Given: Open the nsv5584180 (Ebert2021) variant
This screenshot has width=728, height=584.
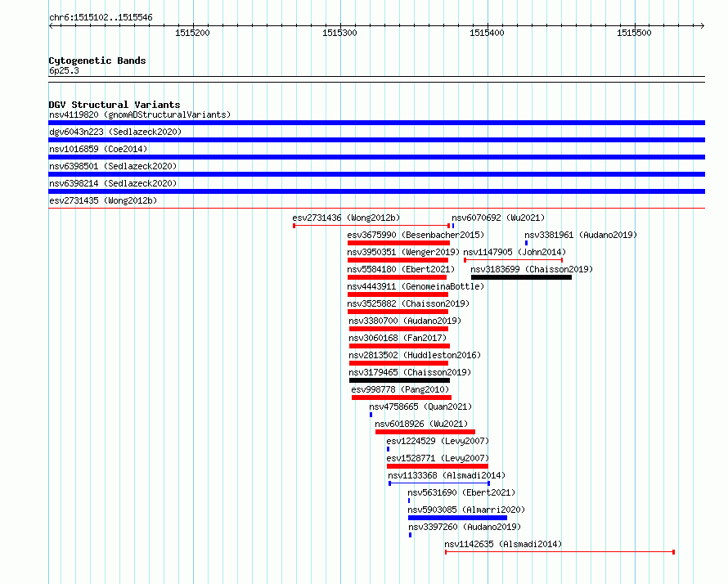Looking at the screenshot, I should click(401, 269).
